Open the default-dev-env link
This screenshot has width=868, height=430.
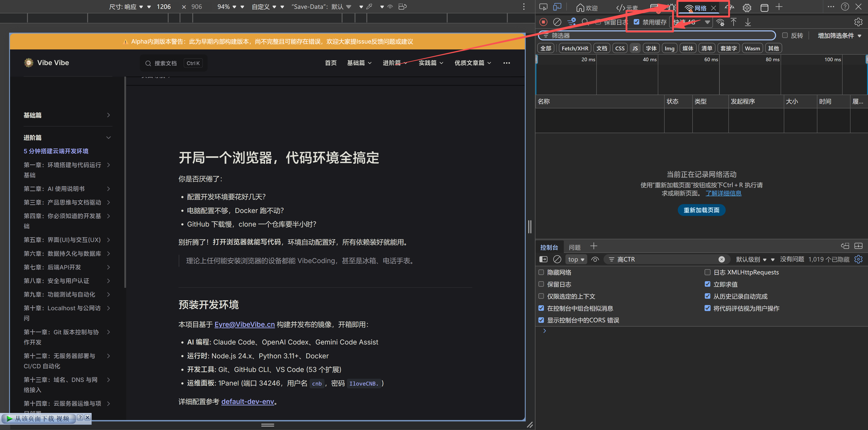247,401
